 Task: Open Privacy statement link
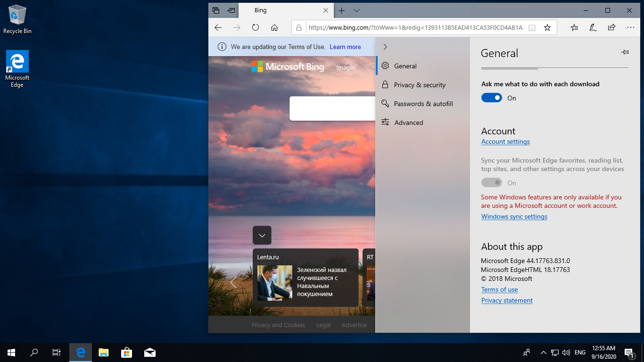click(507, 301)
